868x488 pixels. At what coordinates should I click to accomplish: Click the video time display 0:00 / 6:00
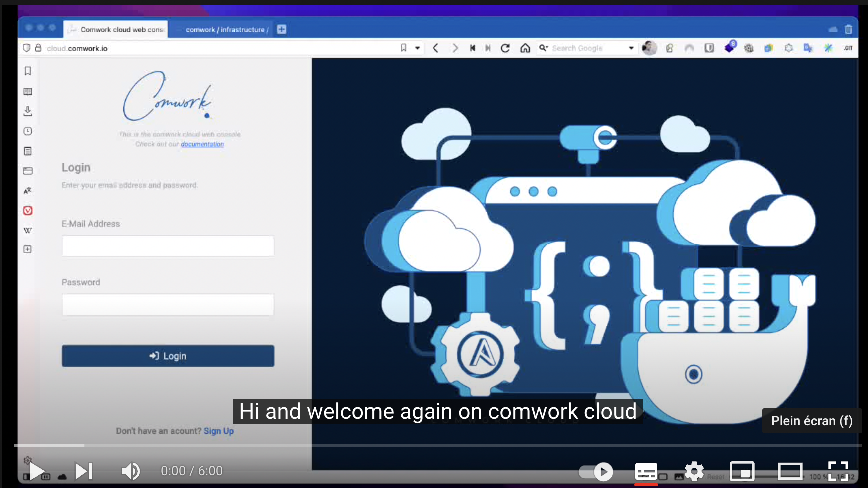(192, 471)
